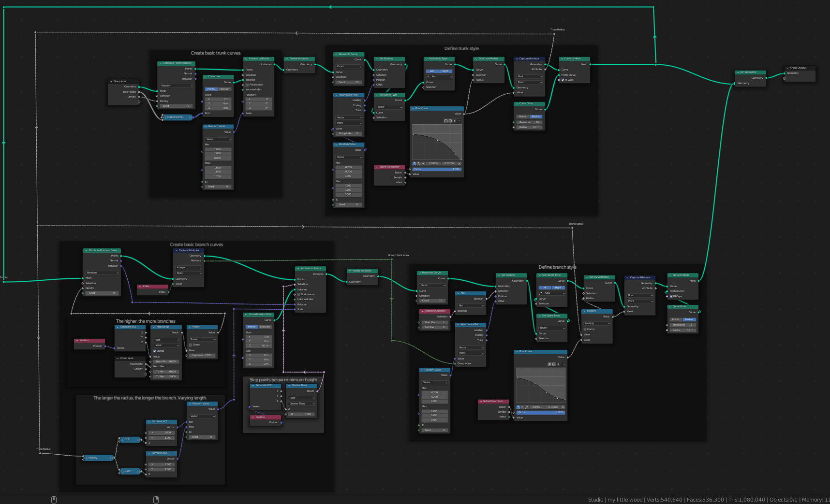Viewport: 830px width, 504px height.
Task: Open clipping options on the trunk Float Curve
Action: 455,121
